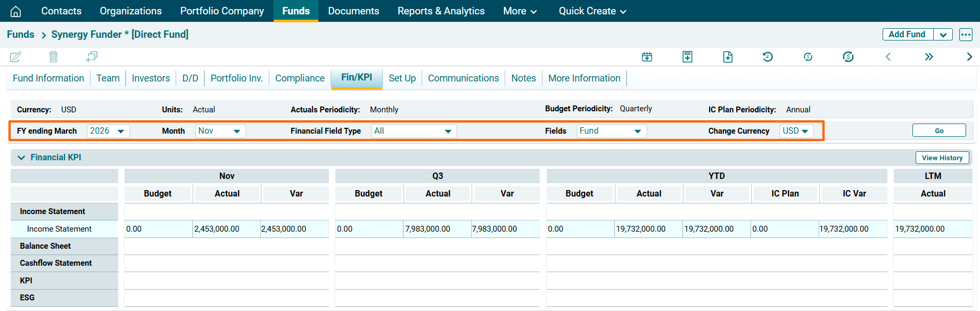Click the add document icon
Image resolution: width=980 pixels, height=311 pixels.
[728, 57]
